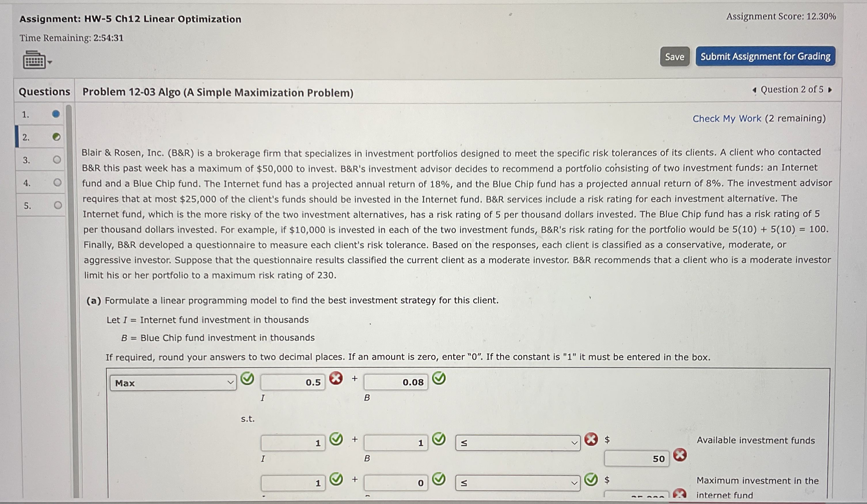The width and height of the screenshot is (867, 504).
Task: Edit the objective I coefficient field 0.5
Action: click(x=293, y=382)
